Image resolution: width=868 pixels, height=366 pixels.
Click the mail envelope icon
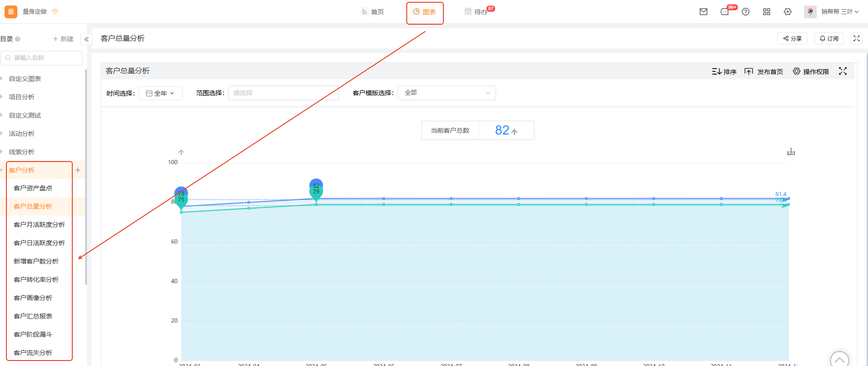[x=703, y=12]
